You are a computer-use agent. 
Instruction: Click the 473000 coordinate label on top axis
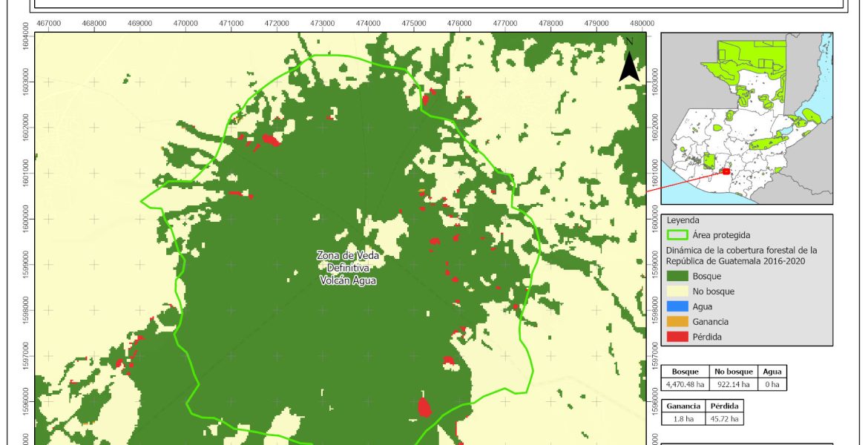[322, 23]
